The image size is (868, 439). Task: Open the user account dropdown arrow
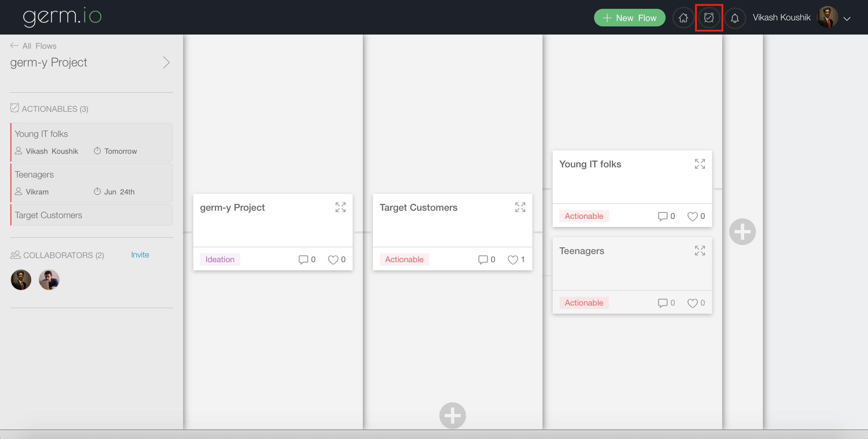click(x=847, y=19)
